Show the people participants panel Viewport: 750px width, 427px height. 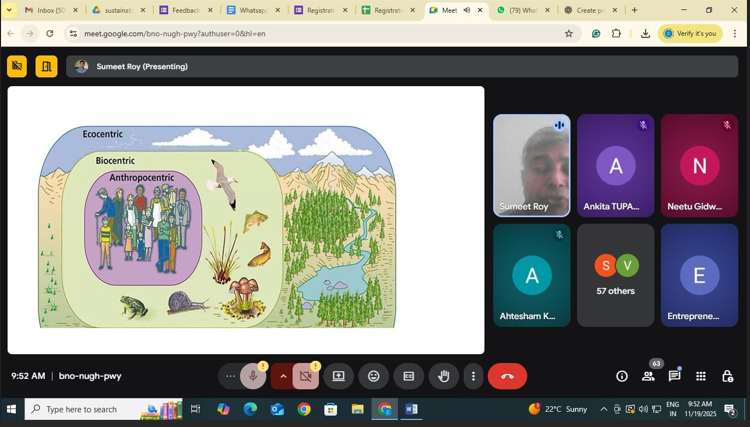pos(648,377)
